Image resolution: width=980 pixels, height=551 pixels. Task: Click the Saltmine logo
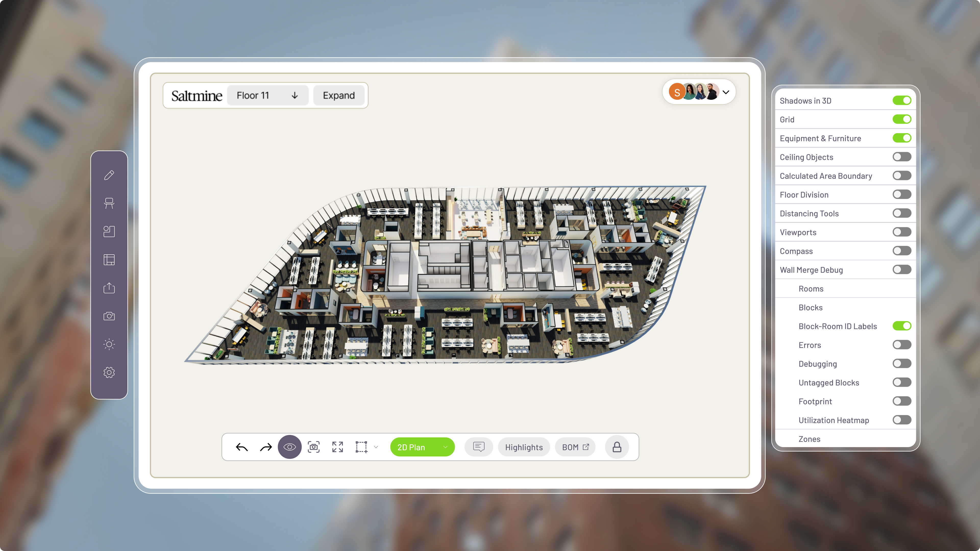(196, 96)
